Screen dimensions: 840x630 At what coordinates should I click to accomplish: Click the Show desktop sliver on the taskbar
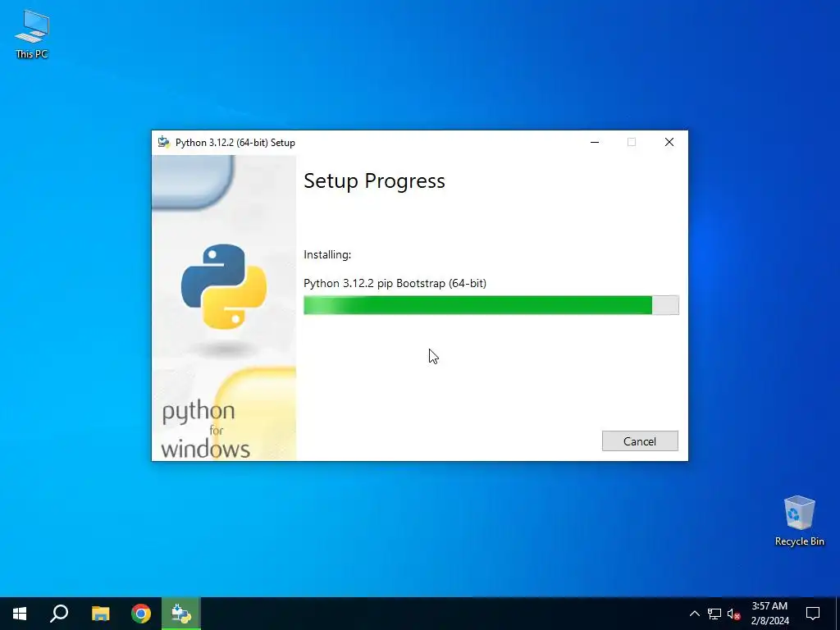(838, 614)
